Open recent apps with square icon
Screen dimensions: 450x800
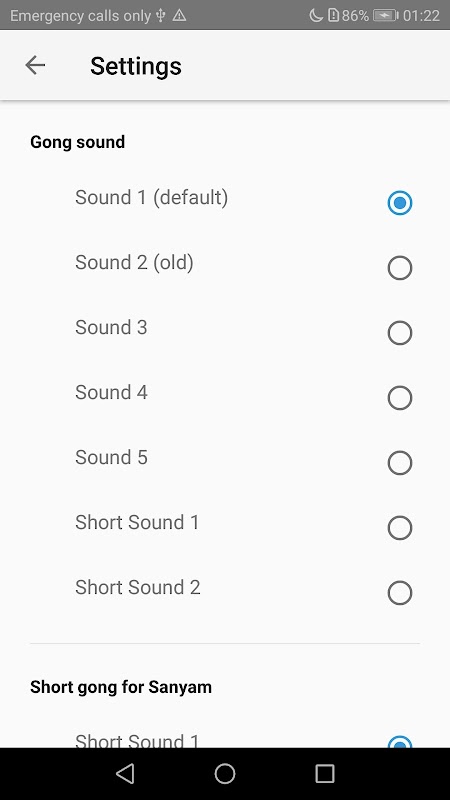click(324, 773)
